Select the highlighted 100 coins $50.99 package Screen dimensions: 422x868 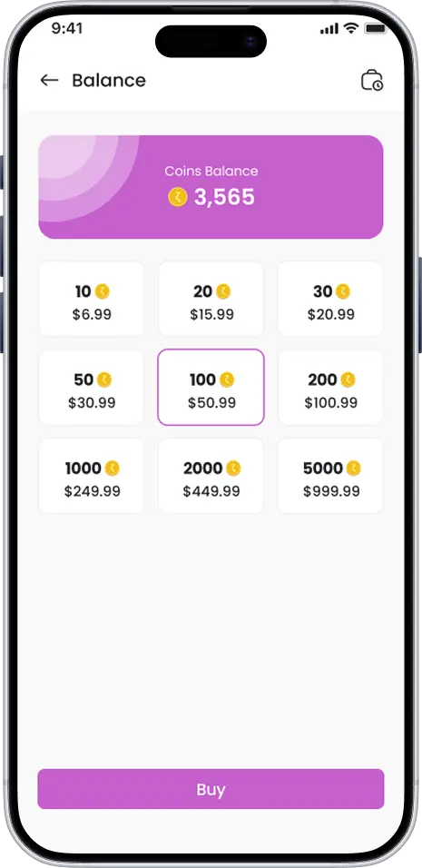point(211,388)
